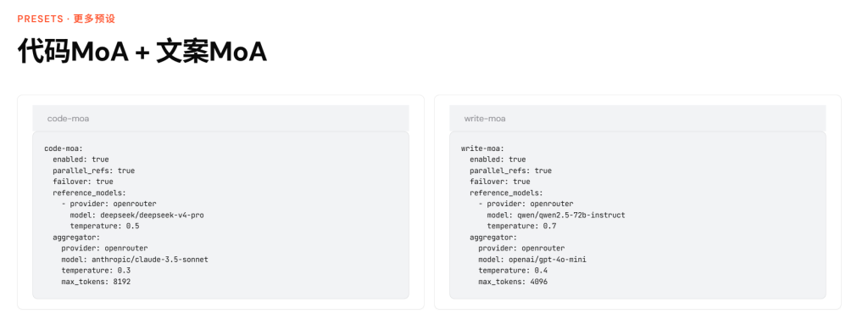Click max_tokens: 4096 in write-moa
Screen dimensions: 868x336
513,282
